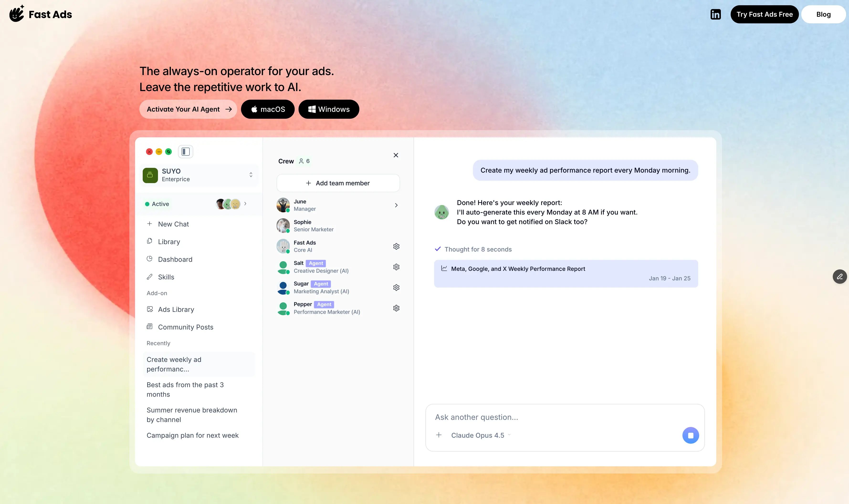The height and width of the screenshot is (504, 849).
Task: Open the Claude Opus 4.5 model dropdown
Action: click(481, 435)
